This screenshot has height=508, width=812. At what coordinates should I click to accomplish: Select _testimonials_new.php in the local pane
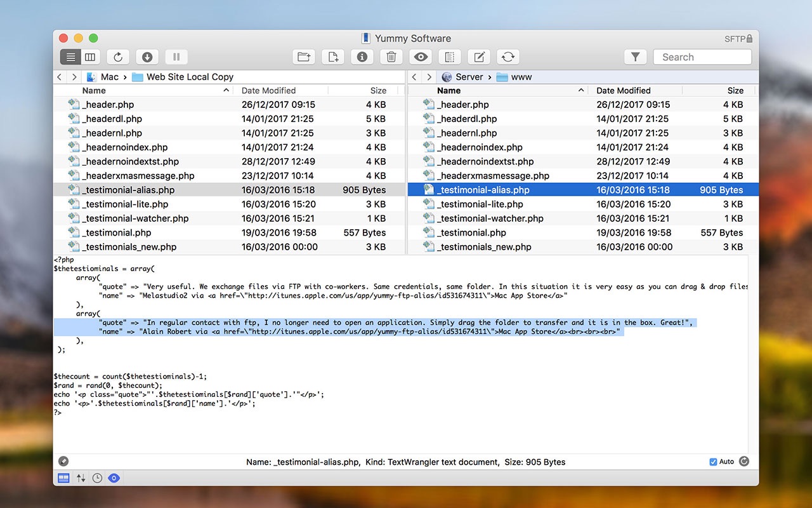point(229,247)
